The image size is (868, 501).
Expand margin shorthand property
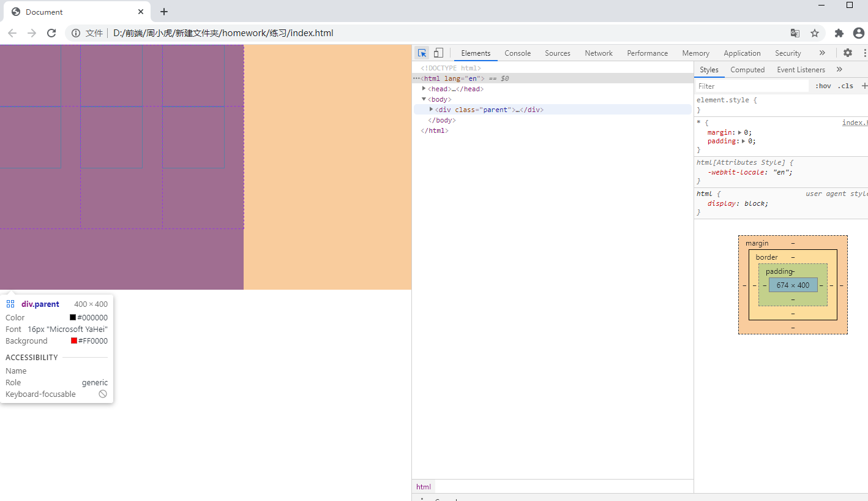click(740, 132)
